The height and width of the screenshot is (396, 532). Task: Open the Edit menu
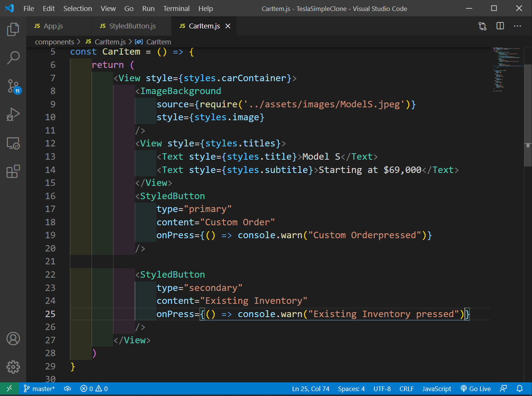click(x=49, y=8)
